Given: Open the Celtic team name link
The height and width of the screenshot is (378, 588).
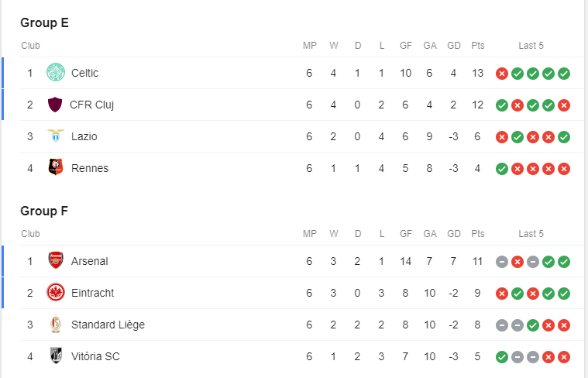Looking at the screenshot, I should tap(84, 73).
